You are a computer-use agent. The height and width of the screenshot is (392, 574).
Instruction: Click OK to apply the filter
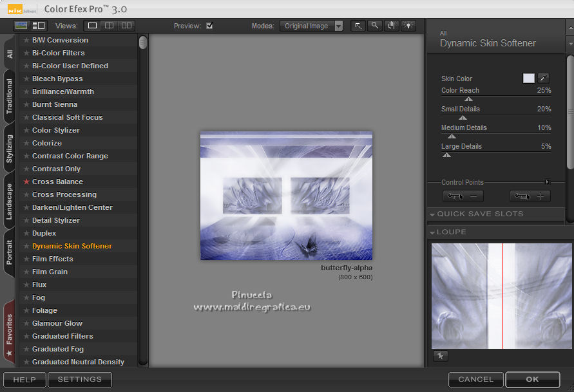pyautogui.click(x=533, y=380)
